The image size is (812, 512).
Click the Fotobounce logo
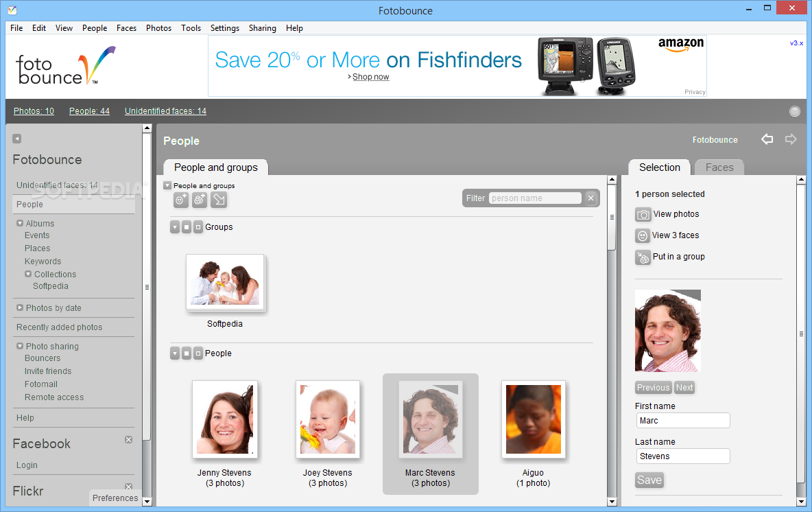(x=66, y=65)
